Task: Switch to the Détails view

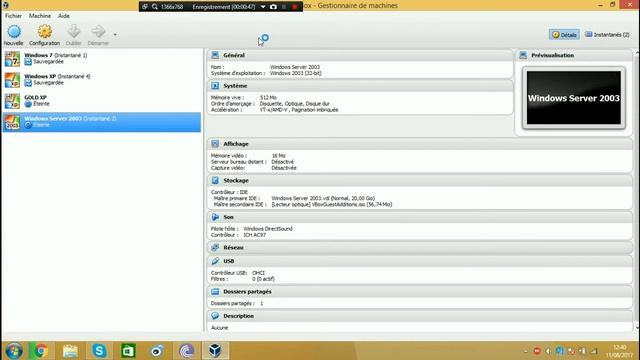Action: point(564,35)
